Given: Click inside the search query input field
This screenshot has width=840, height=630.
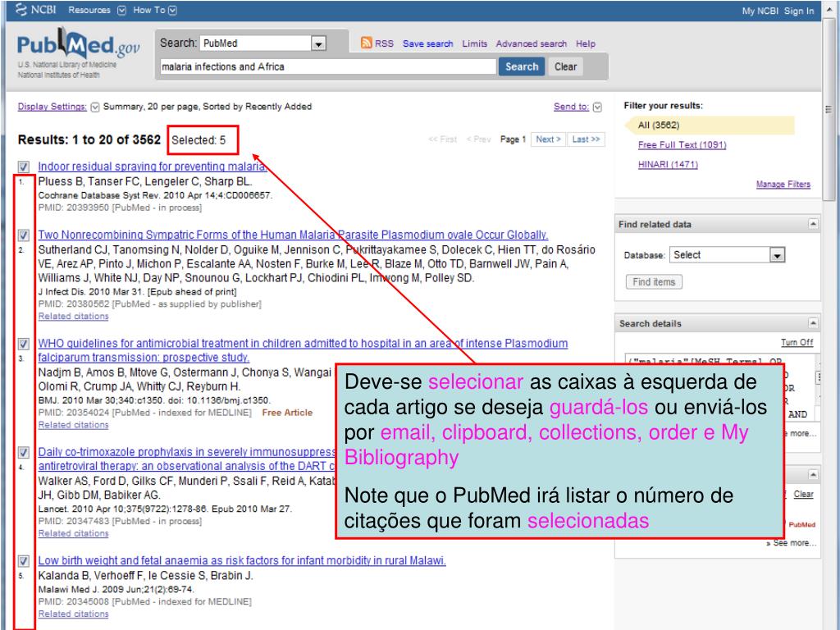Looking at the screenshot, I should pos(328,66).
